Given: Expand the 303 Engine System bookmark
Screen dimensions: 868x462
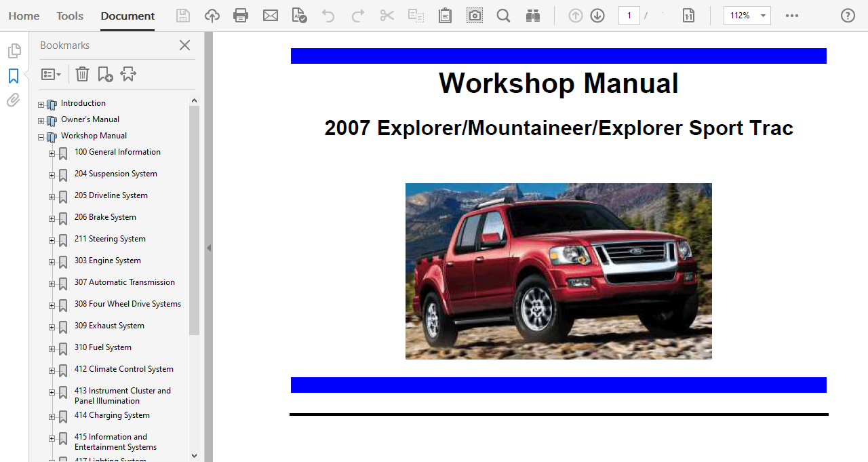Looking at the screenshot, I should click(52, 262).
